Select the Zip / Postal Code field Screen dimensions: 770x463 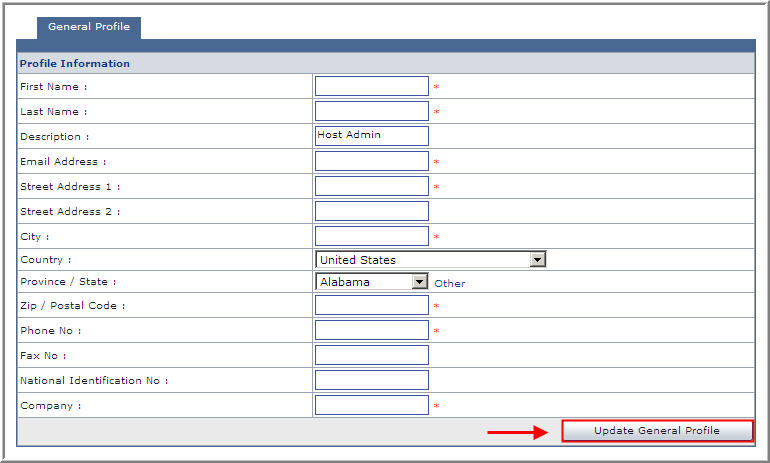point(371,305)
